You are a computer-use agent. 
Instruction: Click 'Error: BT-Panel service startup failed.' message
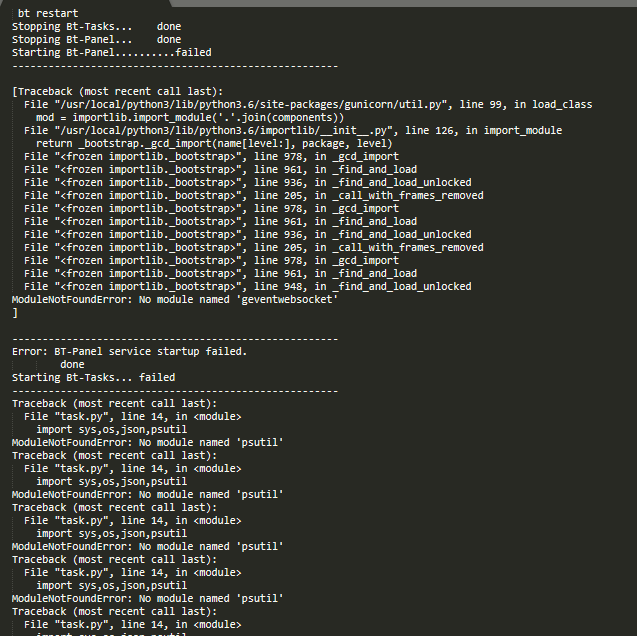(130, 351)
